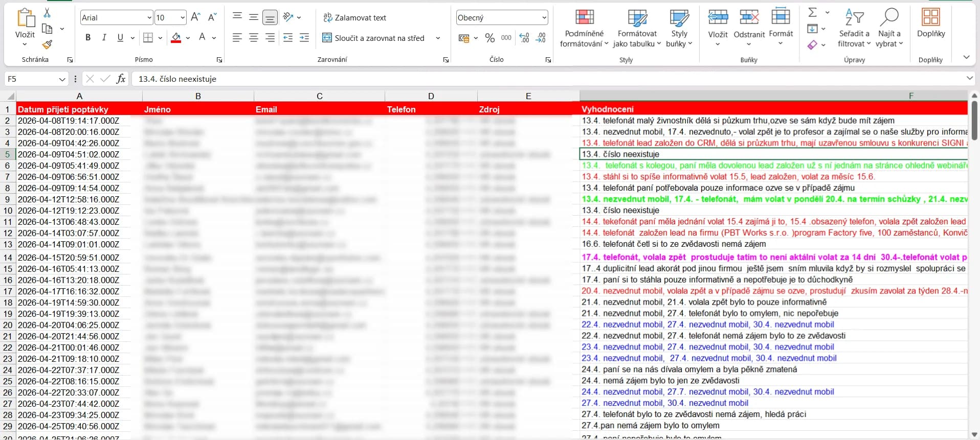Click Zalamovat text button
Image resolution: width=980 pixels, height=440 pixels.
354,17
